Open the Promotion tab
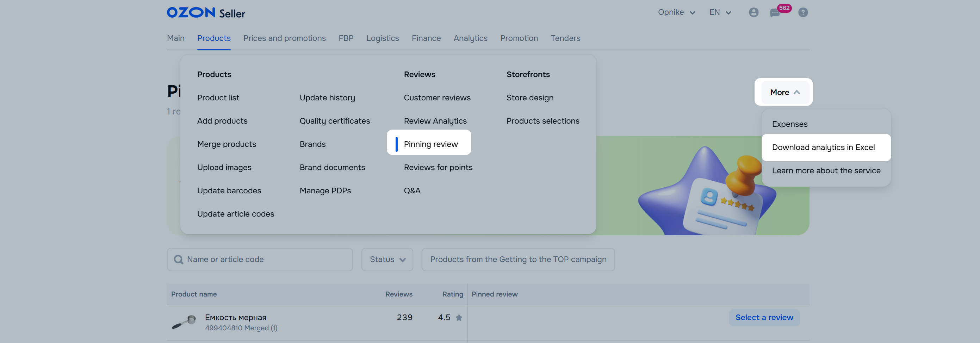980x343 pixels. pos(519,38)
